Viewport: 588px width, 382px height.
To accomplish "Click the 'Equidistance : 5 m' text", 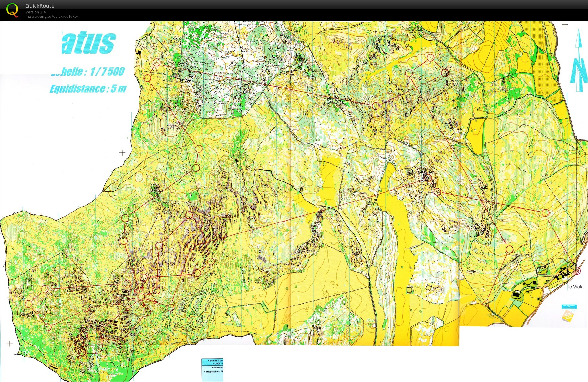I will pyautogui.click(x=88, y=88).
